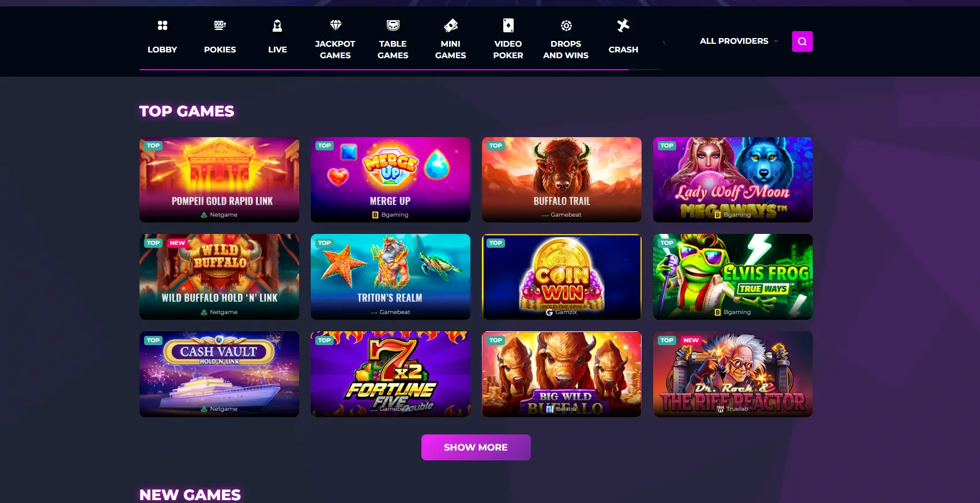Launch the Cash Vault Hold N Link game
The width and height of the screenshot is (980, 503).
[219, 374]
